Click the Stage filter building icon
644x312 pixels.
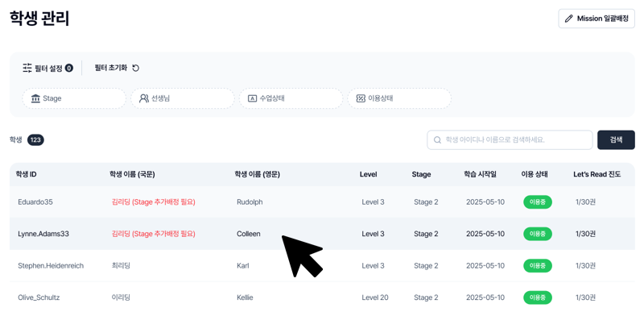point(35,98)
